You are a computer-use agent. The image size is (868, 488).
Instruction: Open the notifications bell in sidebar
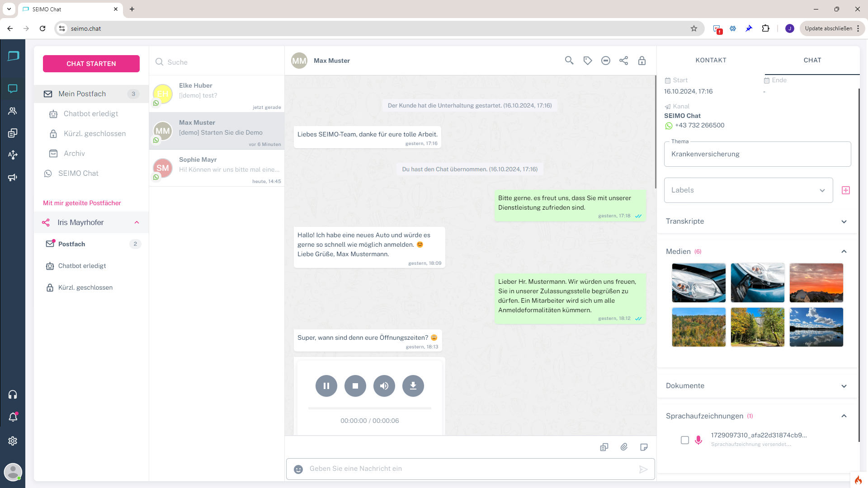click(13, 417)
